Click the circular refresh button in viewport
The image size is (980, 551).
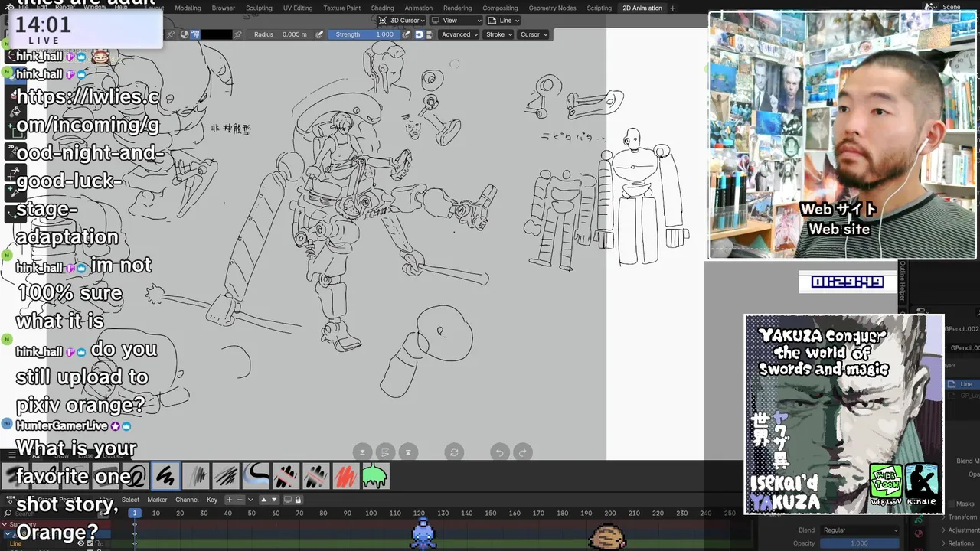click(x=454, y=452)
